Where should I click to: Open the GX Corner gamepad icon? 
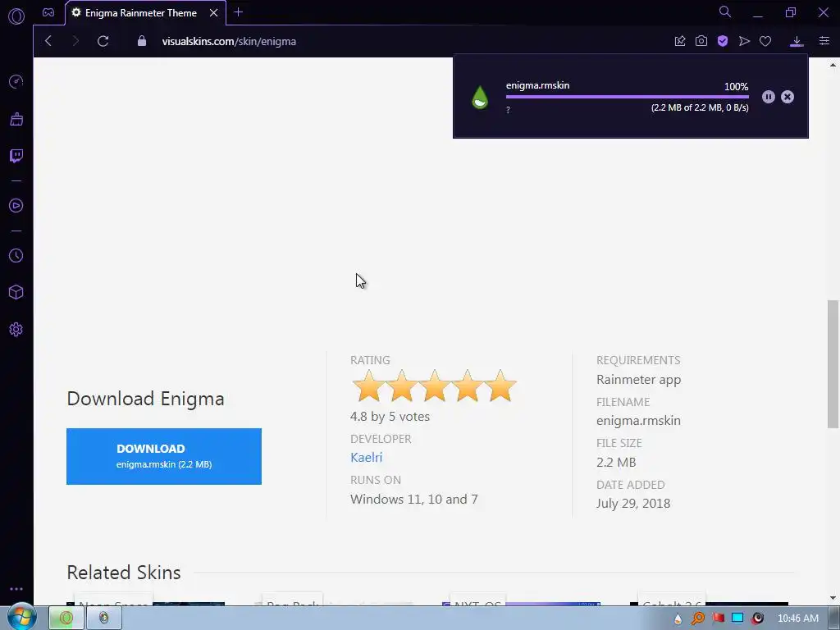click(48, 12)
